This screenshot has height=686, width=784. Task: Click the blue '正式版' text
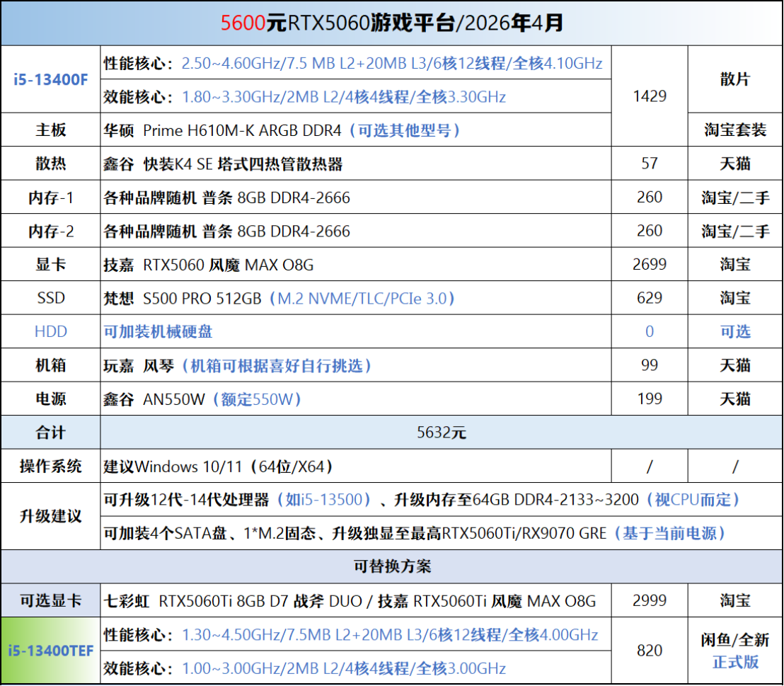[x=735, y=662]
